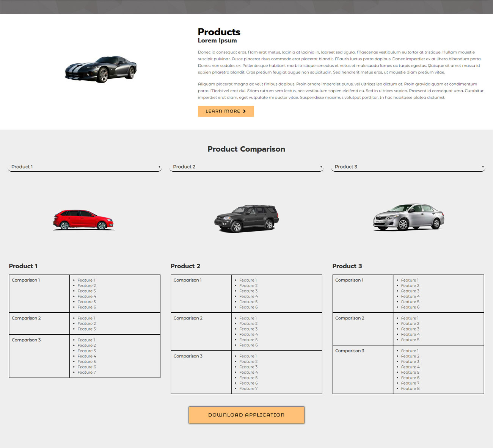Expand the Product 2 dropdown selector

pyautogui.click(x=246, y=167)
